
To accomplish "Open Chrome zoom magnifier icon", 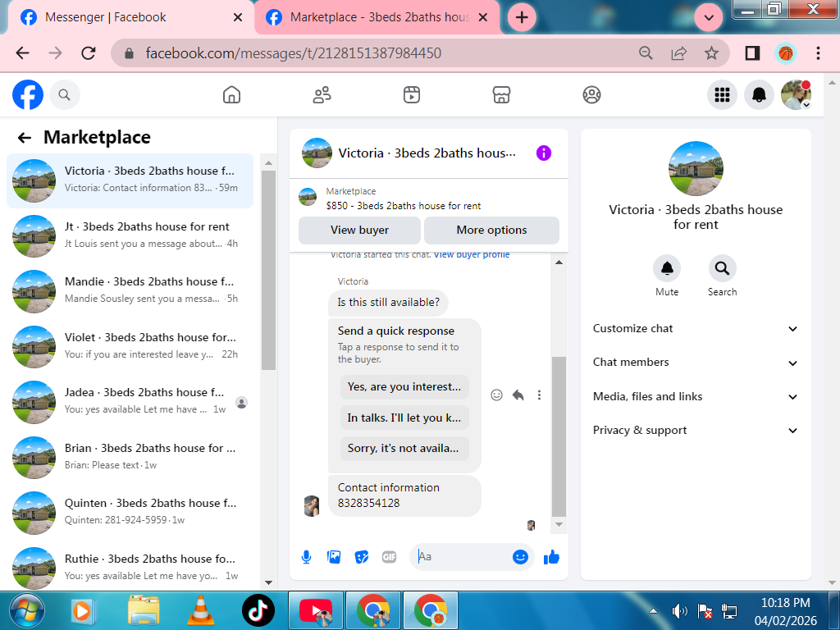I will [646, 53].
